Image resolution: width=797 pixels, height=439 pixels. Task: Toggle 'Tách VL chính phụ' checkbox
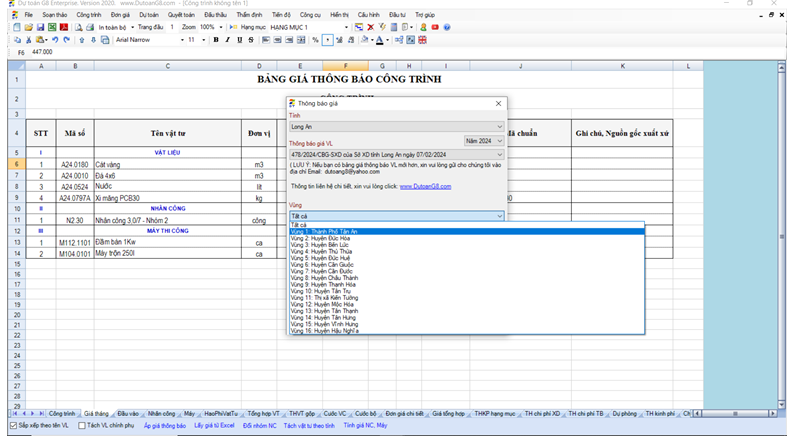pos(82,426)
